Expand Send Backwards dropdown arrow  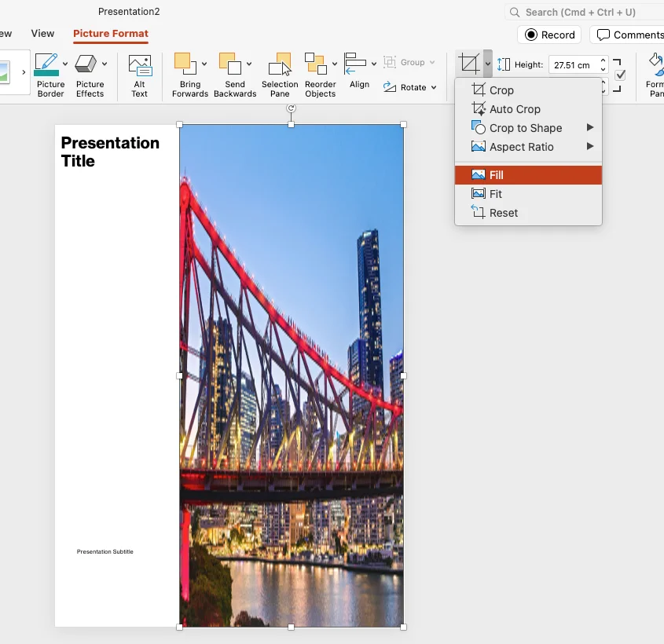click(x=249, y=64)
